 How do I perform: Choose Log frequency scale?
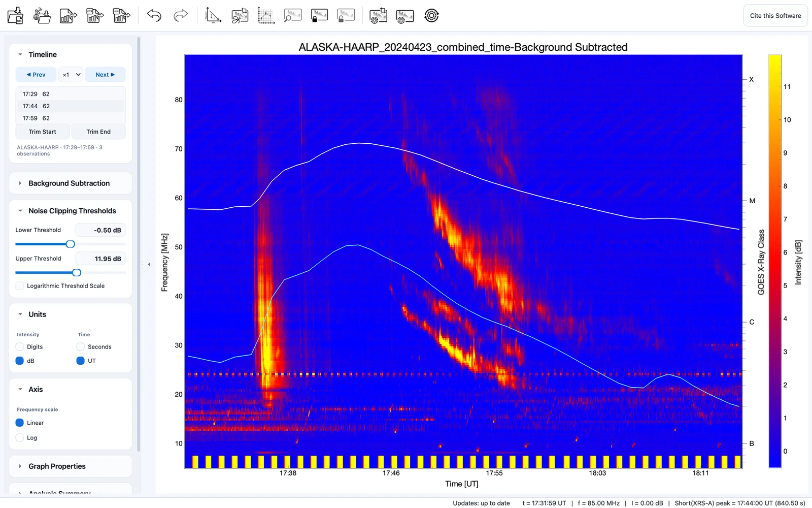(20, 437)
